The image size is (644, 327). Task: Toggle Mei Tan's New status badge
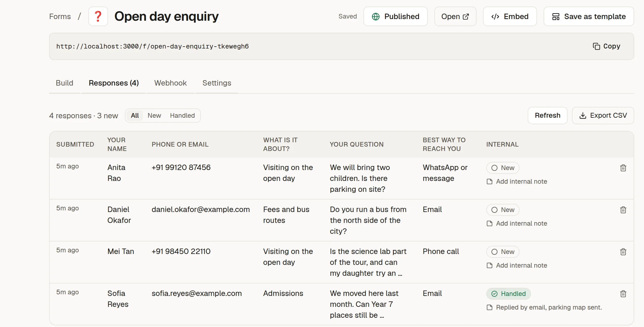tap(503, 252)
